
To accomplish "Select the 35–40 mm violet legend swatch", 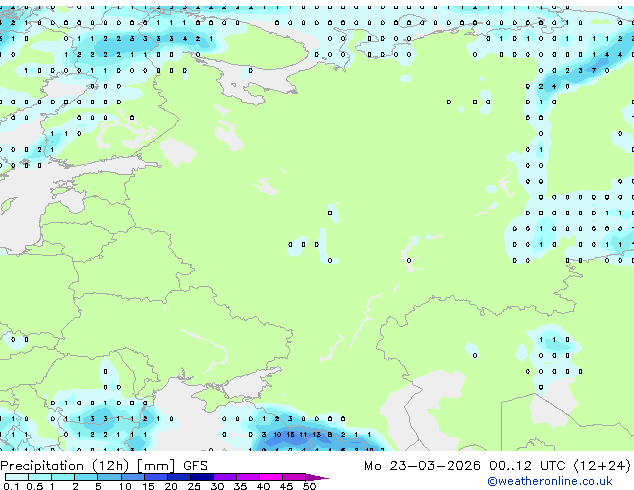I will click(248, 477).
